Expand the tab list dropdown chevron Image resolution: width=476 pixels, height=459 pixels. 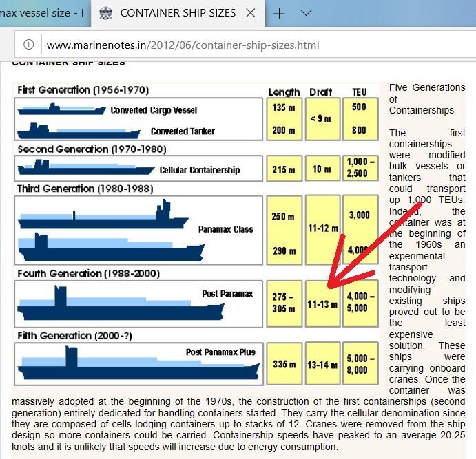pos(307,13)
